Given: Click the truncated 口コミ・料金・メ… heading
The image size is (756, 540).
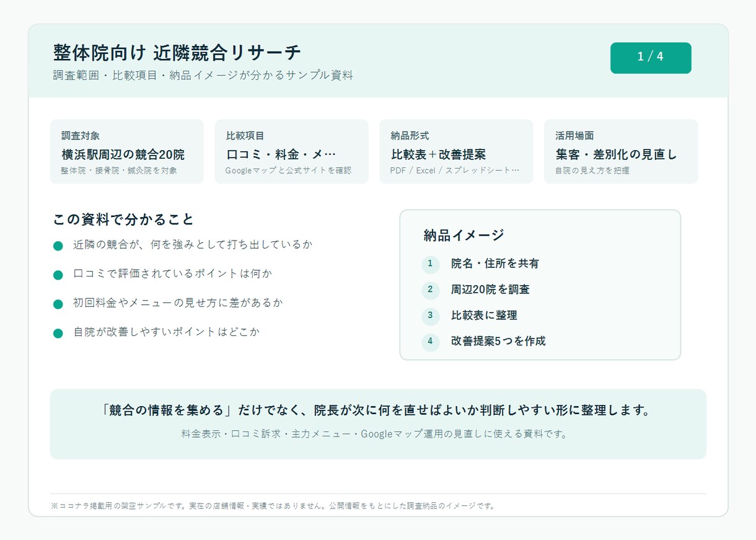Looking at the screenshot, I should [281, 154].
